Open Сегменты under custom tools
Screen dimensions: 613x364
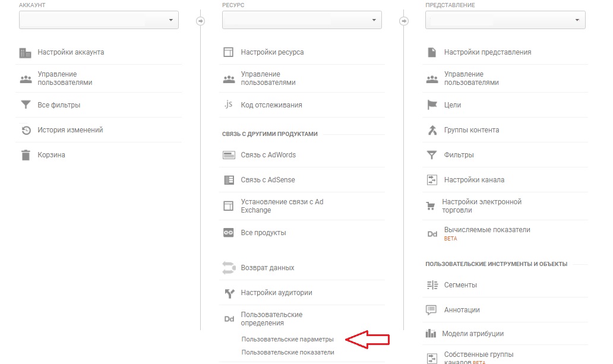(460, 285)
